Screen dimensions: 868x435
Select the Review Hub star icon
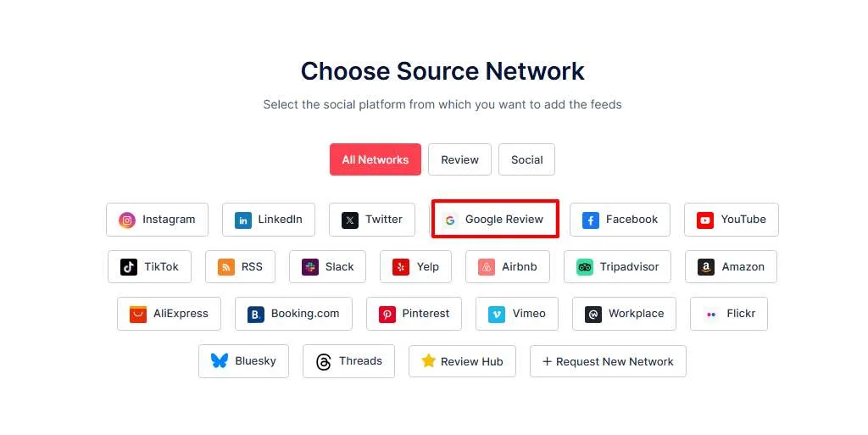click(428, 361)
